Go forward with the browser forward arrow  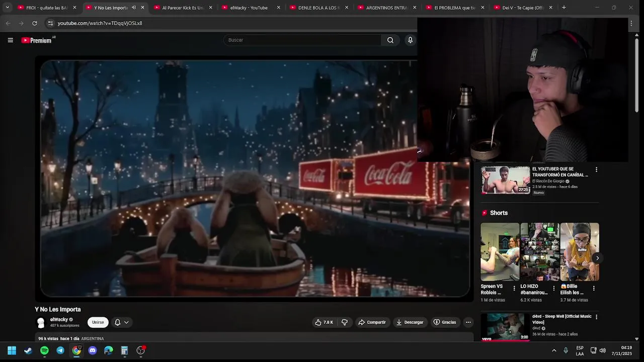21,23
